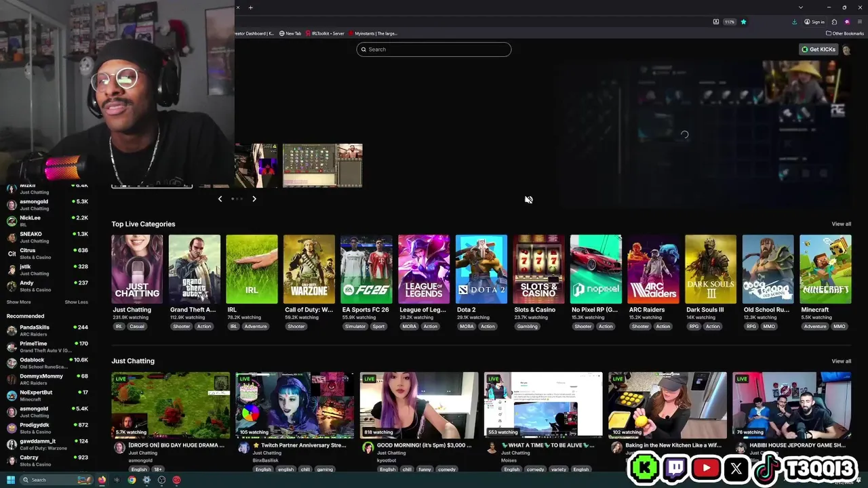Open IRLToolkit Server bookmark
Screen dimensions: 868x488
(x=325, y=33)
